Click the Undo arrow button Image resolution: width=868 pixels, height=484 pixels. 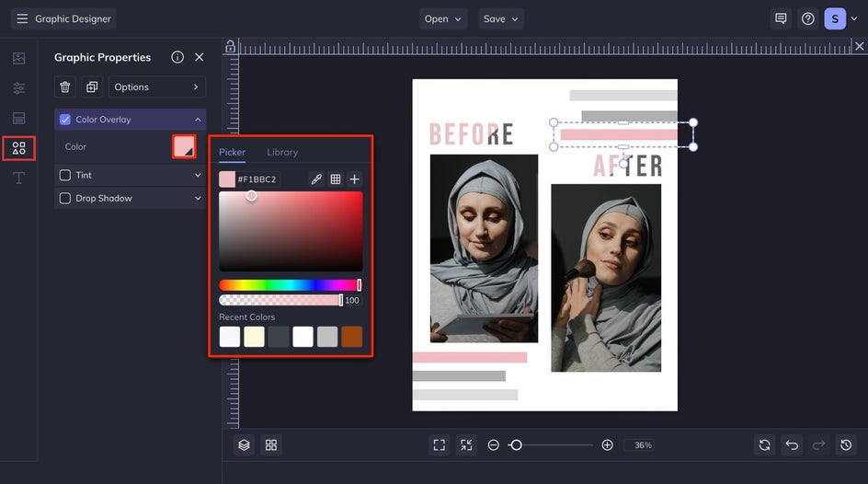(792, 445)
